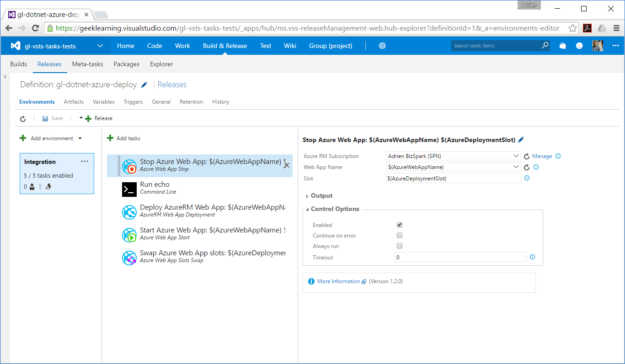
Task: Open the Triggers tab
Action: [x=133, y=102]
